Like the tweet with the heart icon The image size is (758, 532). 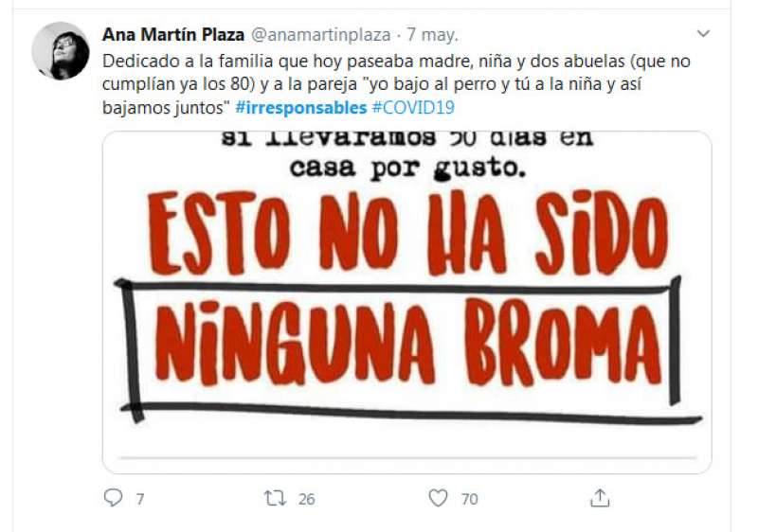coord(438,498)
